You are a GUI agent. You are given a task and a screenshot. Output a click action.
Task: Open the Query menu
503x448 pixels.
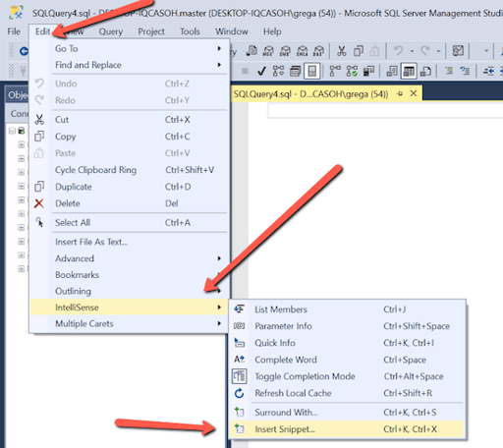[111, 31]
